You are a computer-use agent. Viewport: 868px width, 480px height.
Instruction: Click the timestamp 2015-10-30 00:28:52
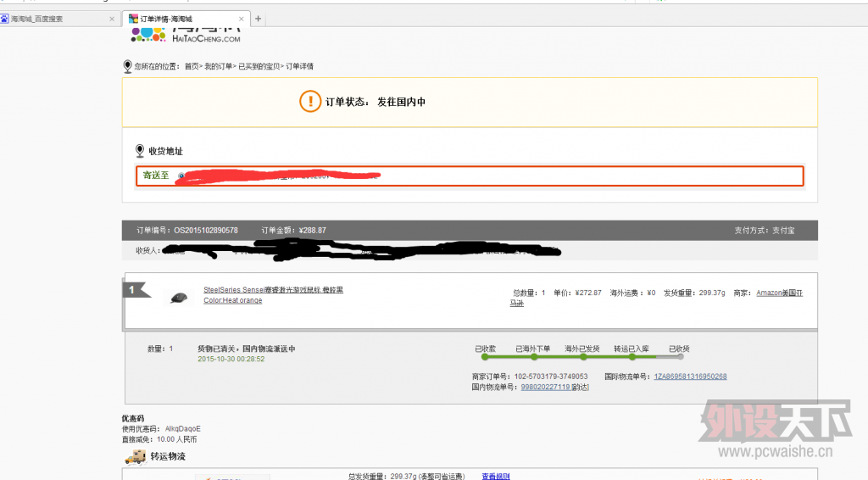(231, 359)
